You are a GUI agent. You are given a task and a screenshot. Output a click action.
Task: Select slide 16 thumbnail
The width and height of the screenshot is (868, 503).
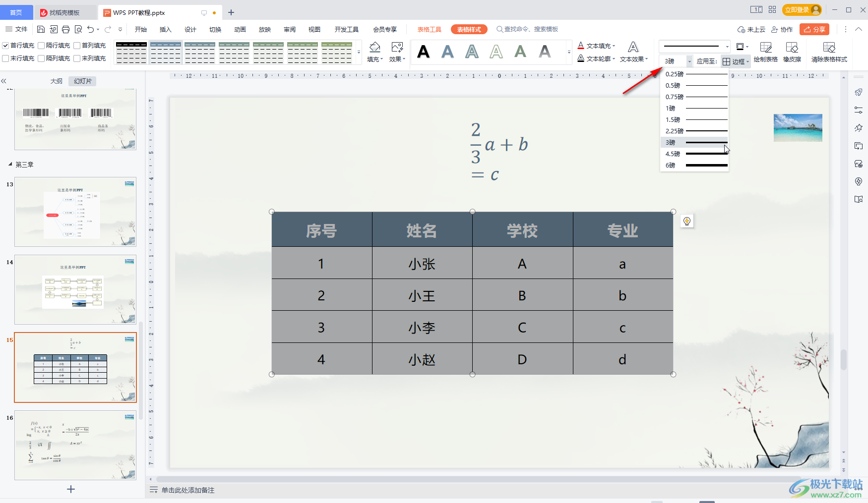coord(75,445)
